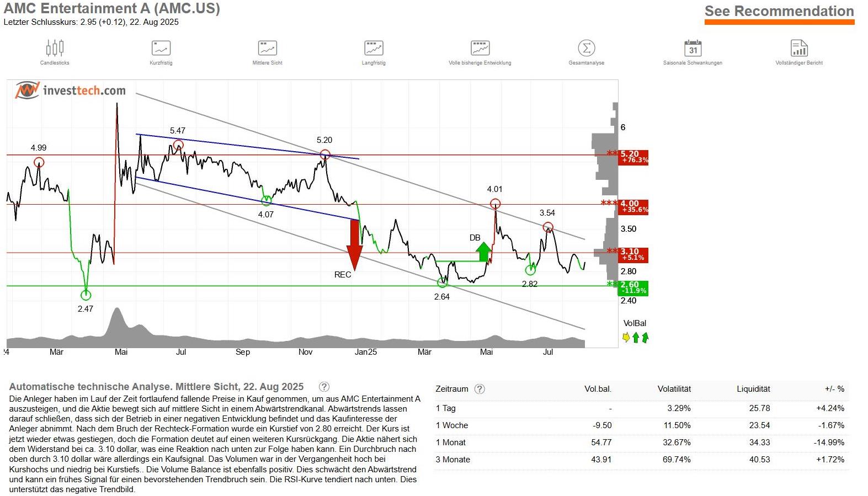868x496 pixels.
Task: Click the -14.99% value
Action: coord(829,442)
